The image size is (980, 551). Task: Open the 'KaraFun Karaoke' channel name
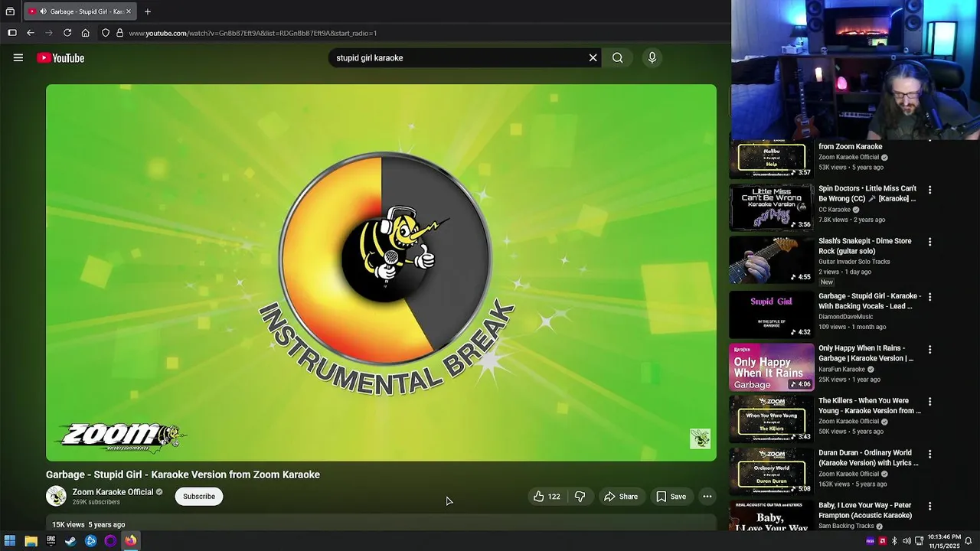(841, 369)
